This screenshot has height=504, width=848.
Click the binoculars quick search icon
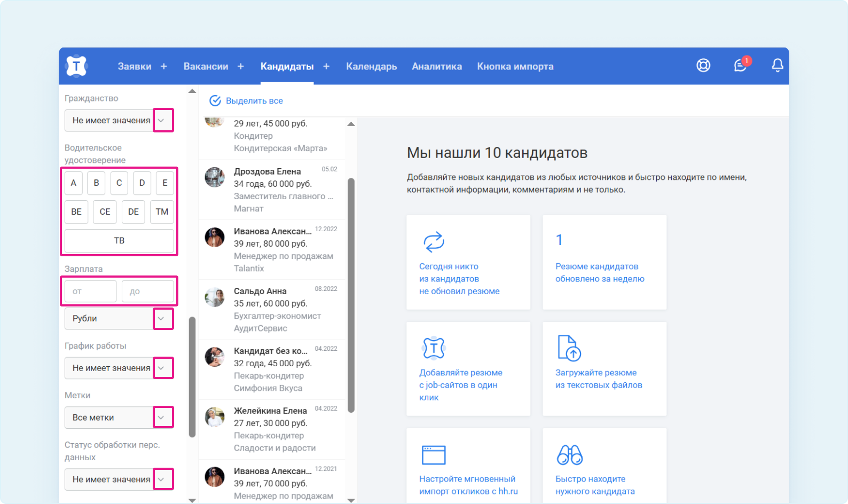point(569,455)
